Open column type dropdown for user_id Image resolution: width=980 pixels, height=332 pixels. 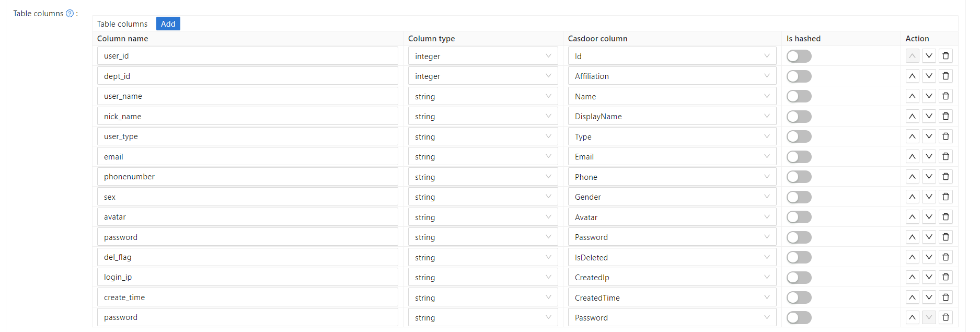482,56
